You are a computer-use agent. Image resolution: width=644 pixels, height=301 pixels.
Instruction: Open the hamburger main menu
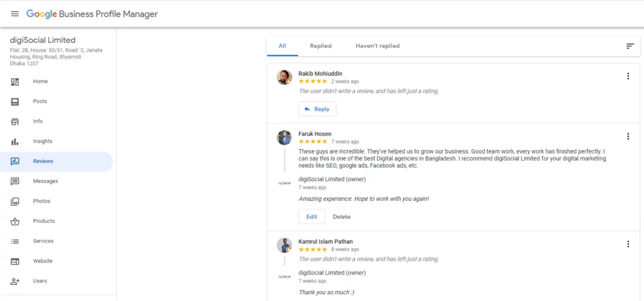15,14
